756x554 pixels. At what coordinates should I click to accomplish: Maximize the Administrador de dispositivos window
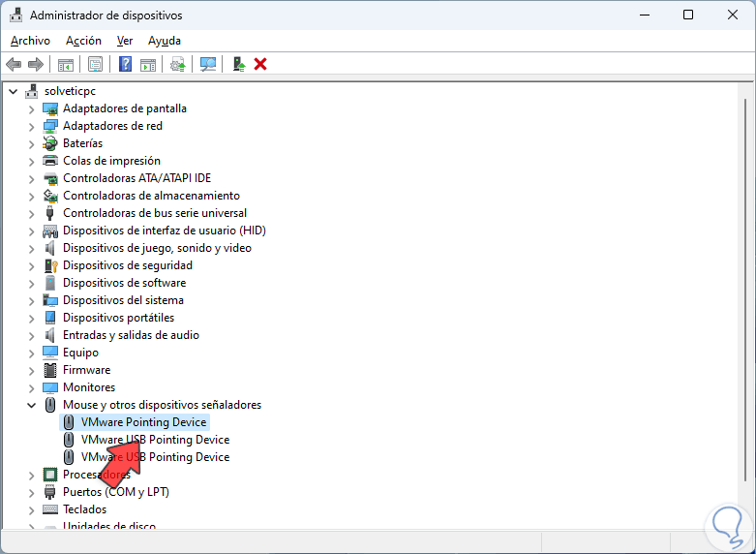(x=688, y=15)
